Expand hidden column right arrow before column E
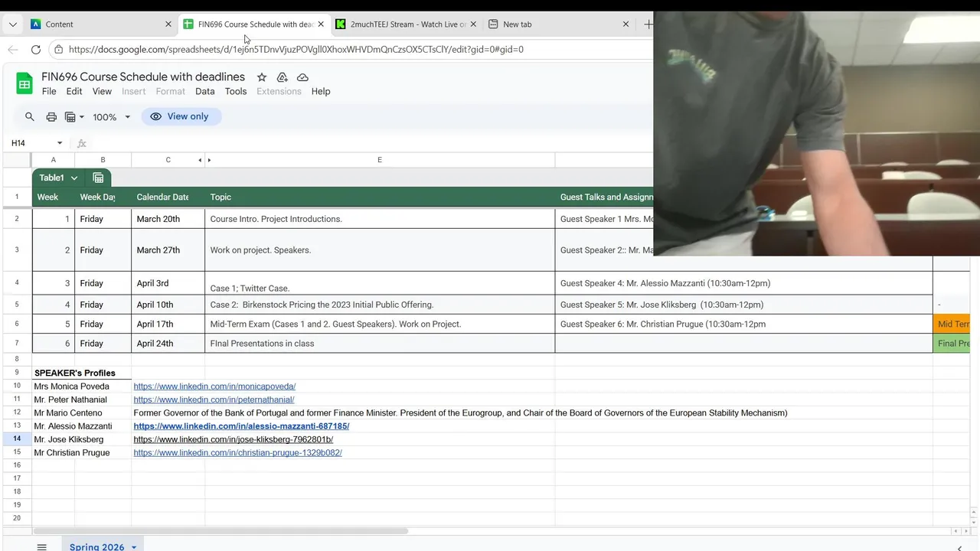 [x=209, y=160]
